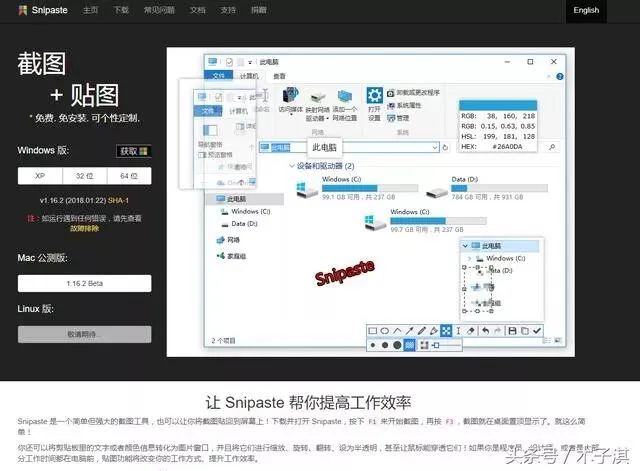Screen dimensions: 640x471
Task: Download the 32 位 Windows version
Action: click(x=84, y=176)
